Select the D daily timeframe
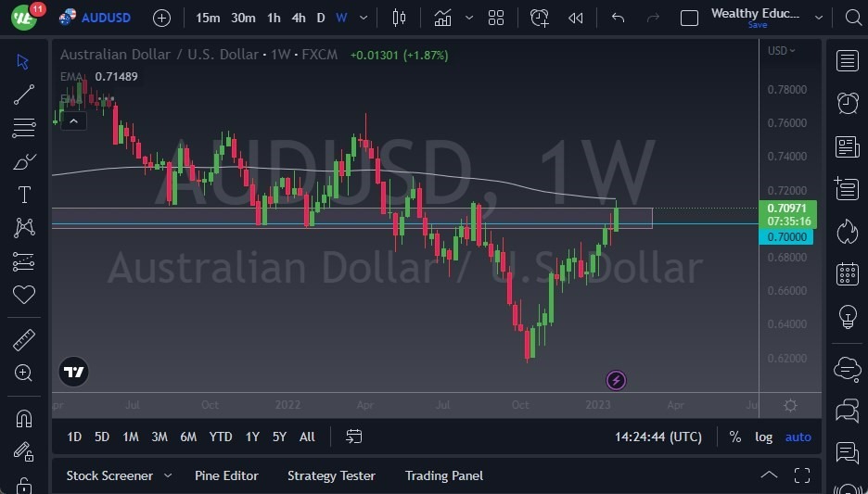 [x=321, y=19]
